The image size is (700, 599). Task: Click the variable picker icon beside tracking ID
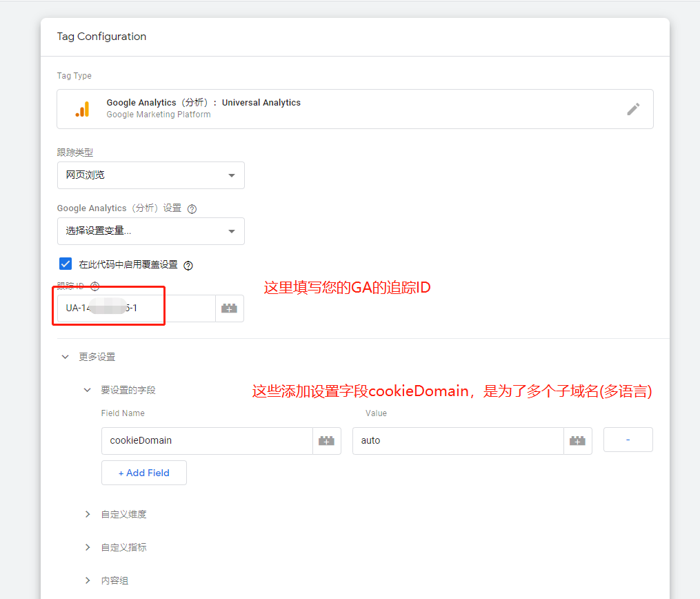(x=230, y=308)
